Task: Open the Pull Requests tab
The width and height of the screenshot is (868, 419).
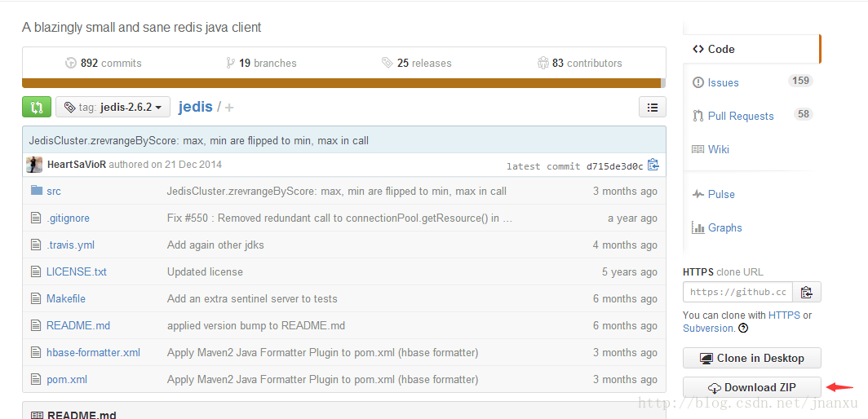Action: (x=740, y=116)
